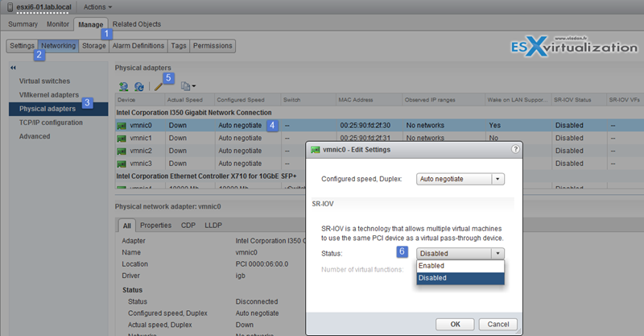Click vmnic3 row Disabled status cell
This screenshot has width=644, height=336.
(569, 164)
